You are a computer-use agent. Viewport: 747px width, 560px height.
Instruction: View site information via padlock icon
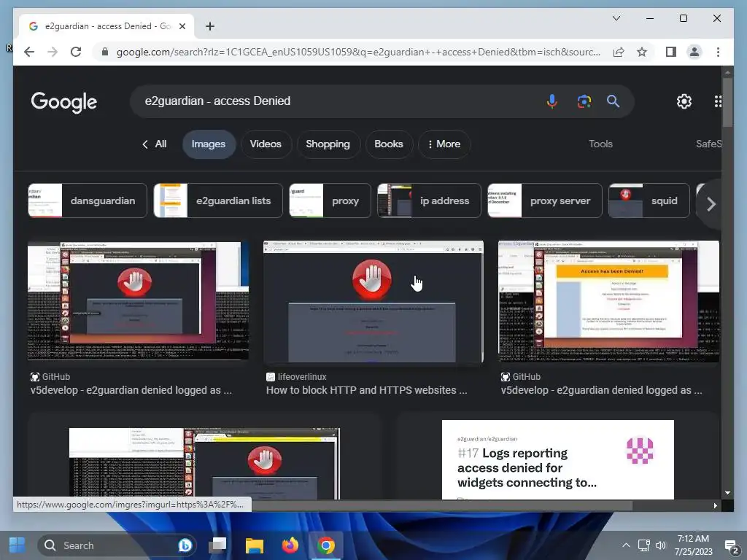105,52
